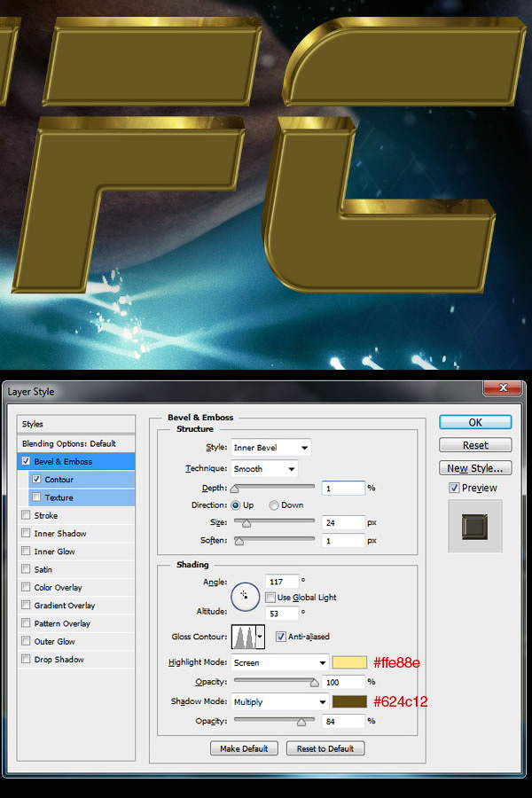Enable the Inner Shadow checkbox
This screenshot has height=798, width=532.
(26, 533)
